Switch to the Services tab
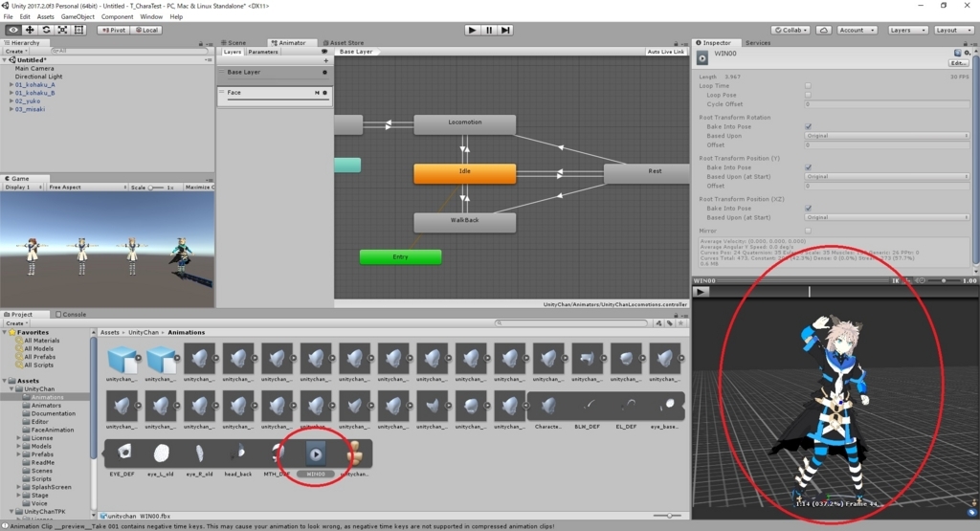The height and width of the screenshot is (531, 980). pos(758,43)
